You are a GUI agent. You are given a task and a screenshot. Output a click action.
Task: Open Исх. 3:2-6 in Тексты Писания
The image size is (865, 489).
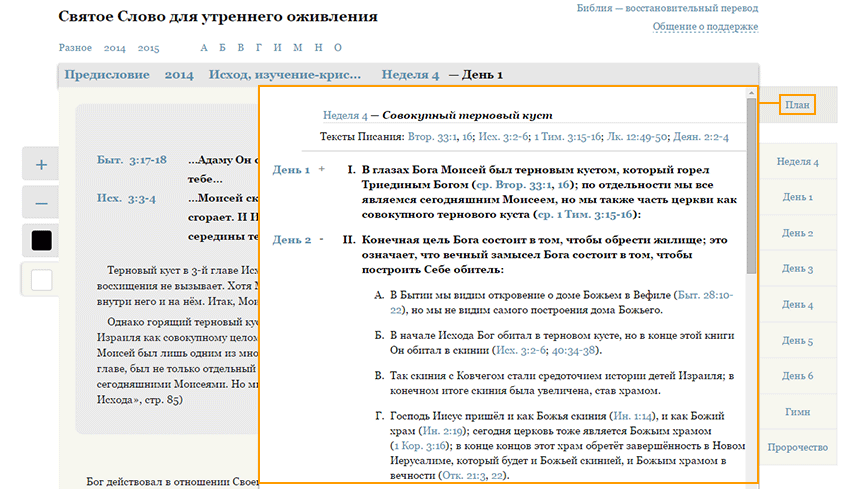tap(504, 137)
